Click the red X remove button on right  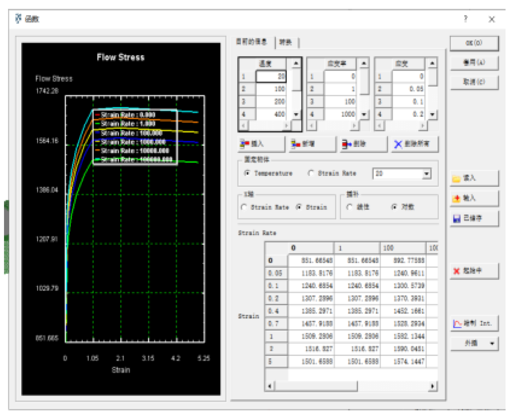pos(473,271)
